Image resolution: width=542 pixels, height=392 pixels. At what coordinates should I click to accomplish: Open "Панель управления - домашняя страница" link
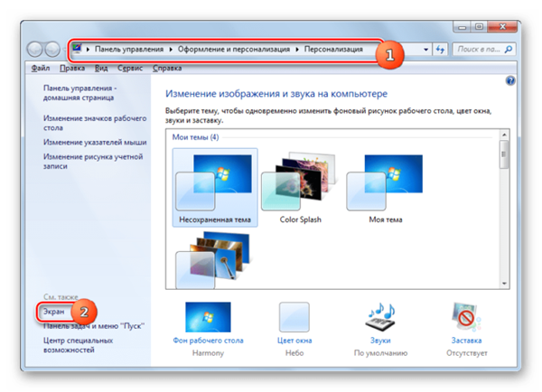(79, 93)
